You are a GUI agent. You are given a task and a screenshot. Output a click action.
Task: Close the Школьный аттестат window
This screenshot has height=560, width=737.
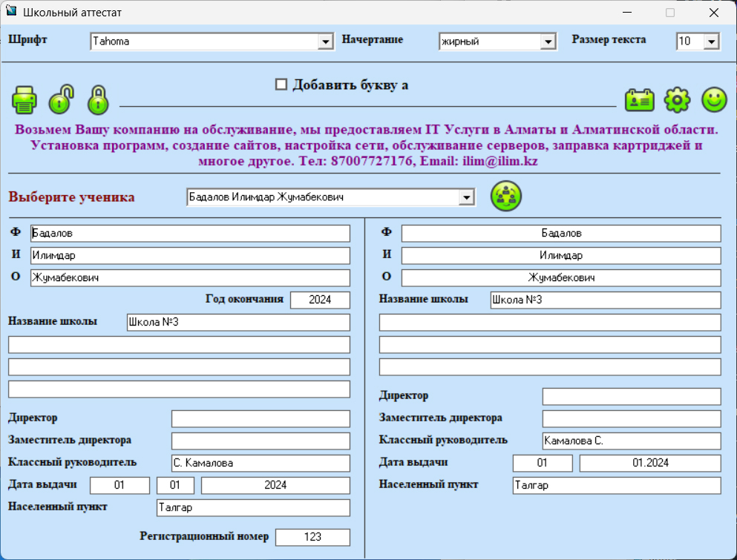(x=714, y=12)
